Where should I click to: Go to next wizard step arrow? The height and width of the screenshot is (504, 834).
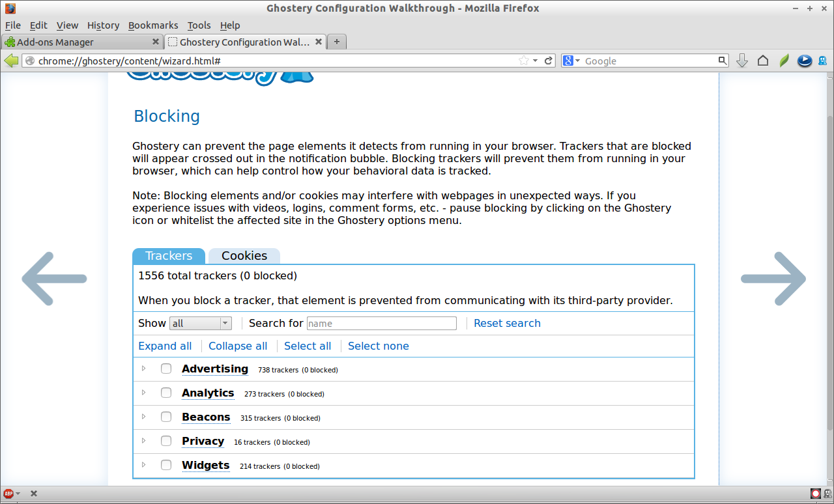pyautogui.click(x=773, y=279)
